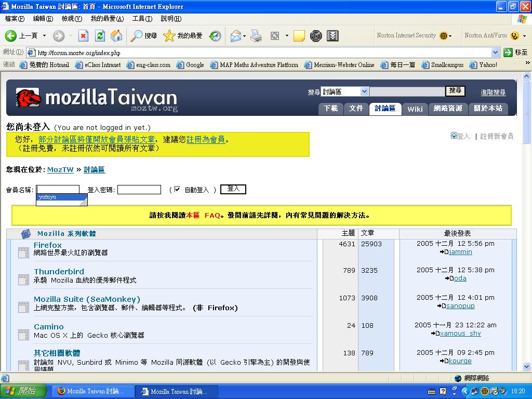Click the FAQ red link
The image size is (532, 399).
click(212, 215)
